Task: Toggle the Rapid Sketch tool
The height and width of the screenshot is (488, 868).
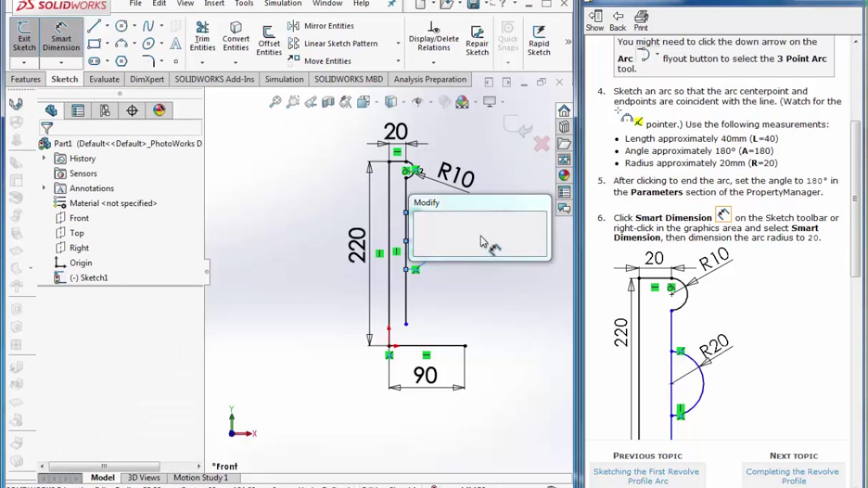Action: click(539, 41)
